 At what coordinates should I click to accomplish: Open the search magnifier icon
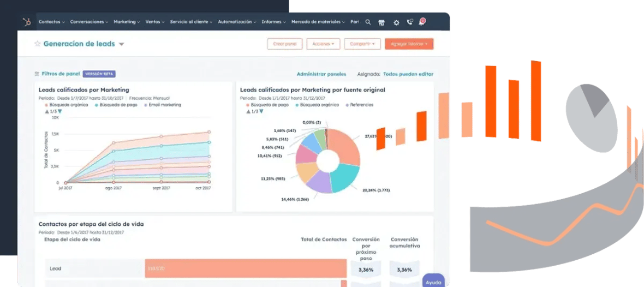point(368,22)
